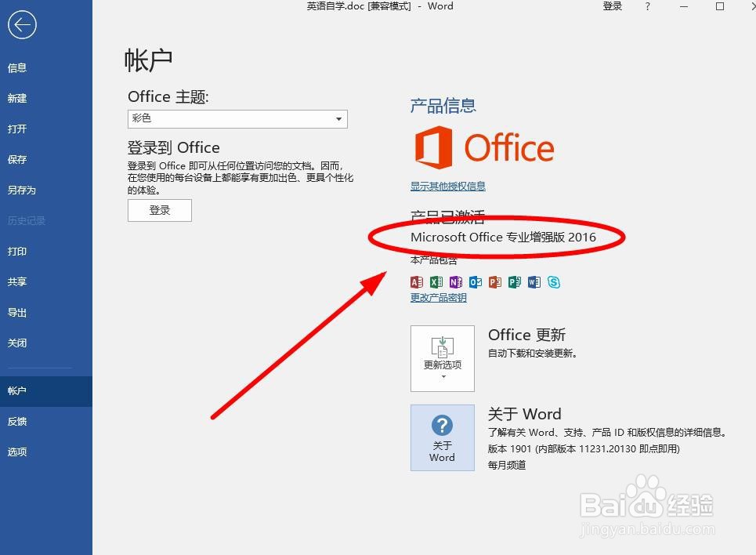Screen dimensions: 756x555
Task: Open the 打印 page
Action: pos(17,252)
